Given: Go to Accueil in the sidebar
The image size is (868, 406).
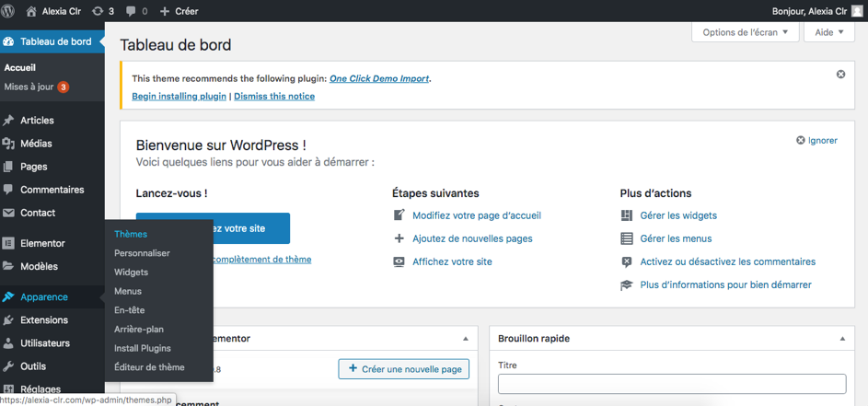Looking at the screenshot, I should (20, 67).
